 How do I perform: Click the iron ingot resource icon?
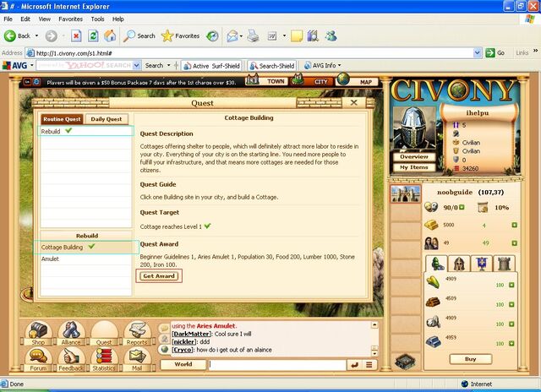[433, 341]
